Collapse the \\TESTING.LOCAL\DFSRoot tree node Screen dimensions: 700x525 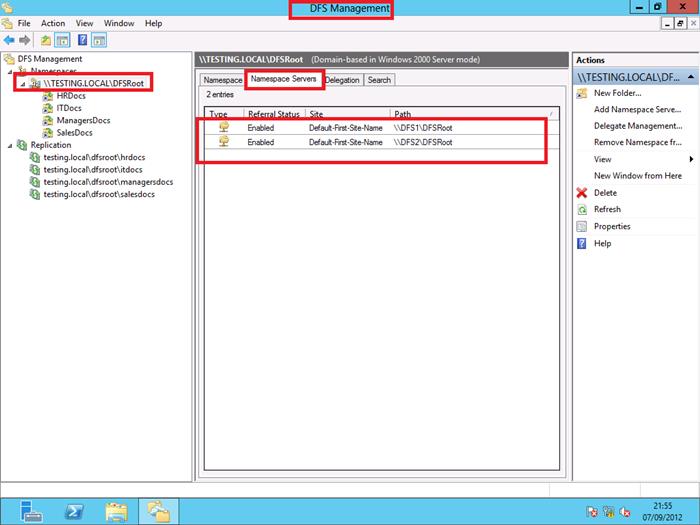[x=23, y=84]
